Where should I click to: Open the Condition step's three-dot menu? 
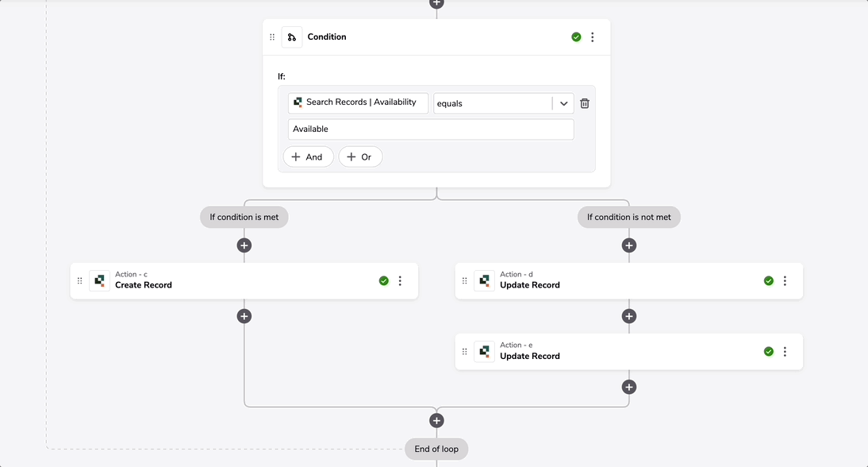coord(593,37)
